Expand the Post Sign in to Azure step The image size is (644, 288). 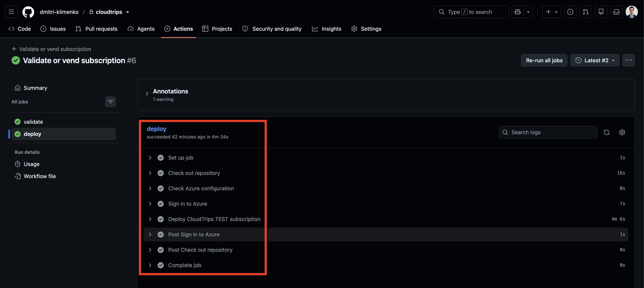click(x=386, y=234)
